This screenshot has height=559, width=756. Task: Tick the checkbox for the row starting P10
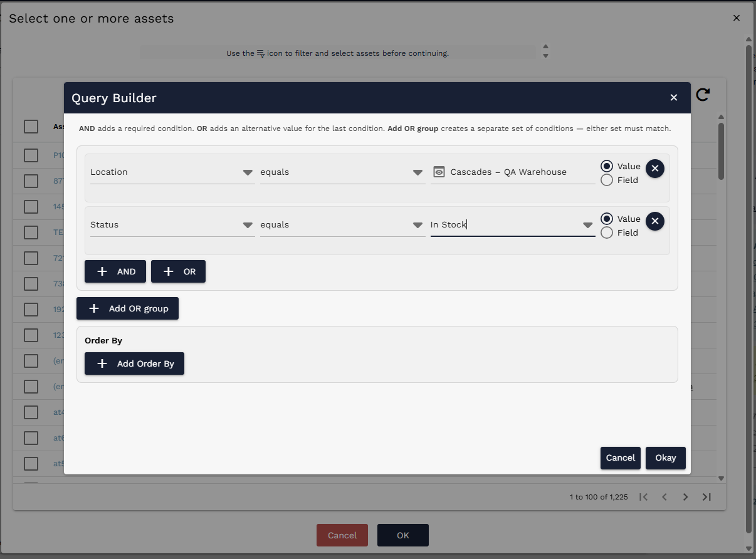[x=31, y=155]
